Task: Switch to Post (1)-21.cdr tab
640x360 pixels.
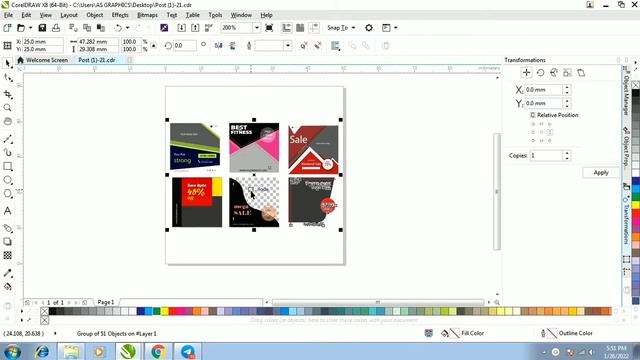Action: click(97, 60)
